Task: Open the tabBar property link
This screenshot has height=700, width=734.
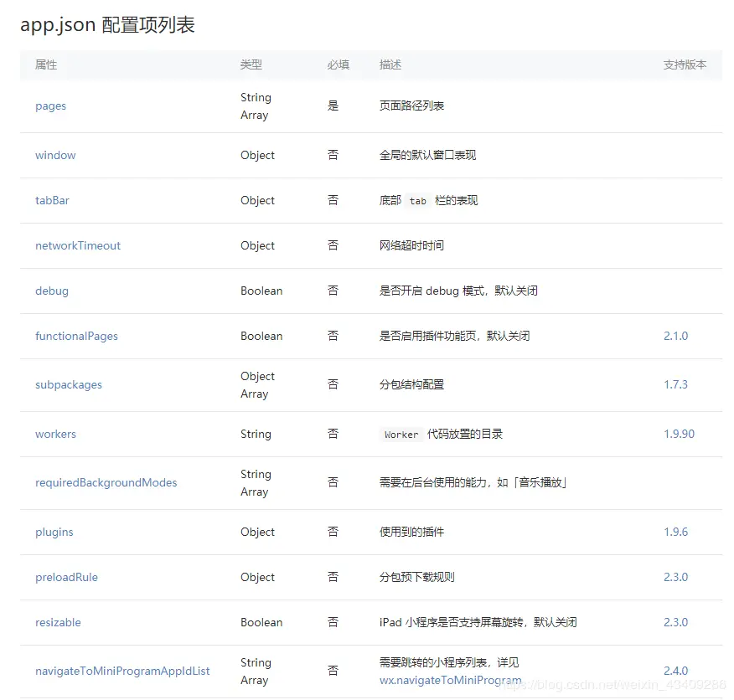Action: pos(54,200)
